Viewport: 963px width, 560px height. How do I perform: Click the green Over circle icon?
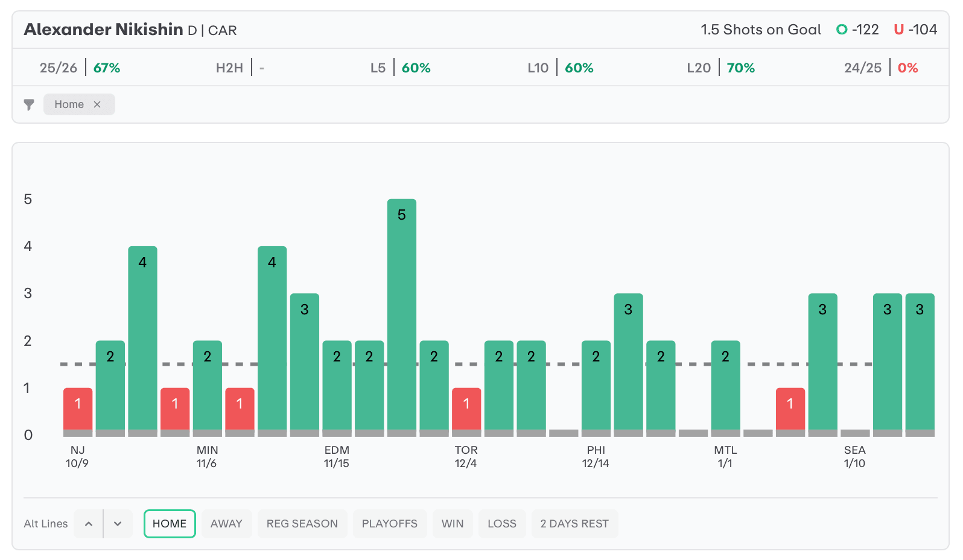tap(841, 30)
